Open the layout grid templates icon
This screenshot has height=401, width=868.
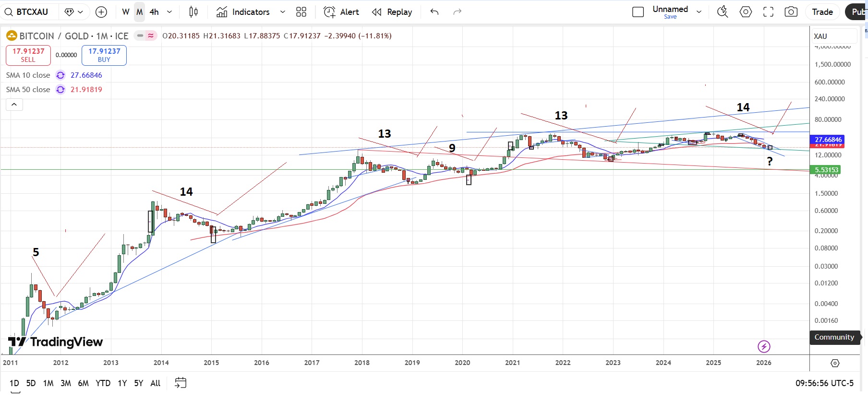point(301,12)
